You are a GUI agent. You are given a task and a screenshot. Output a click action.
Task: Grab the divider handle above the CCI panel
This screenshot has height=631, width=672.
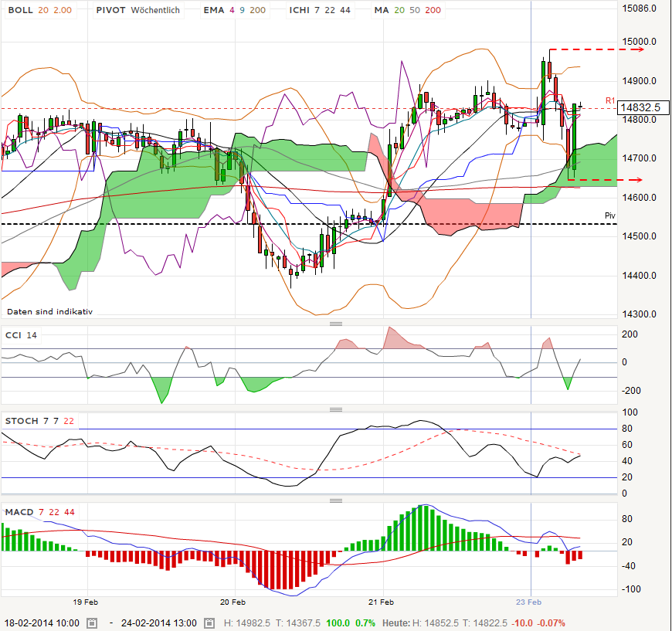tap(336, 324)
